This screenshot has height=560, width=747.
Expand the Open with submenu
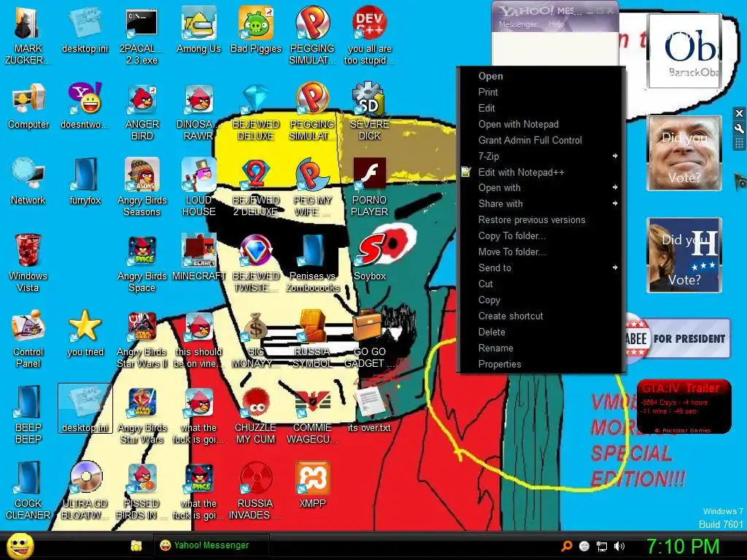541,187
